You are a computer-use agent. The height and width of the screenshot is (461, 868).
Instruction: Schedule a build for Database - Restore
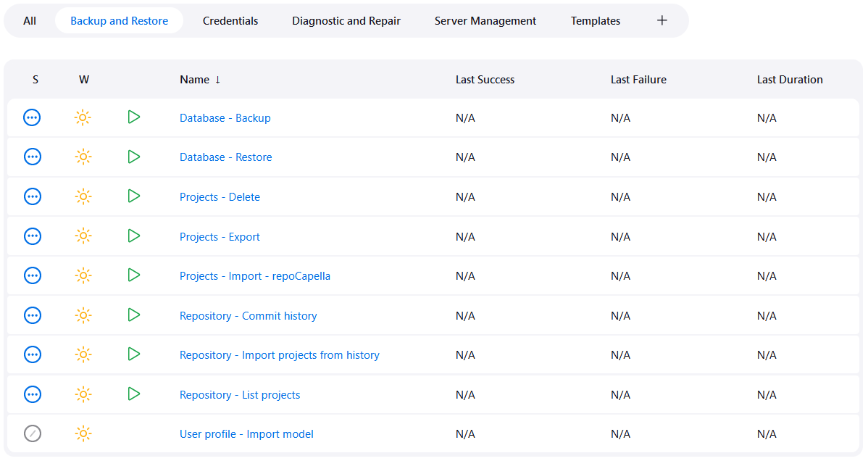click(133, 157)
